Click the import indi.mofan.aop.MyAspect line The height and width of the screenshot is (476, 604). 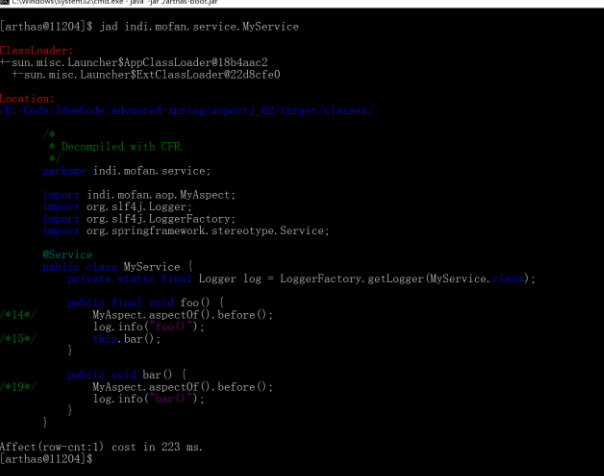coord(139,195)
